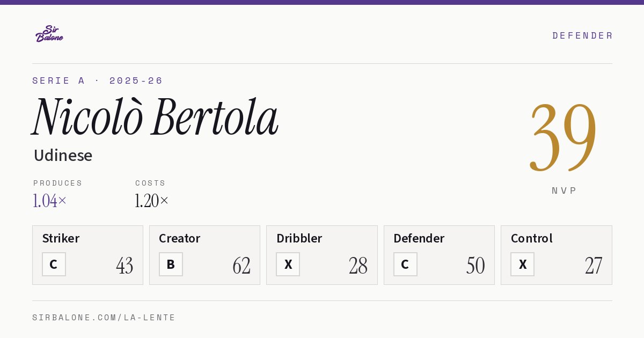Click the Creator score 62

pyautogui.click(x=241, y=266)
